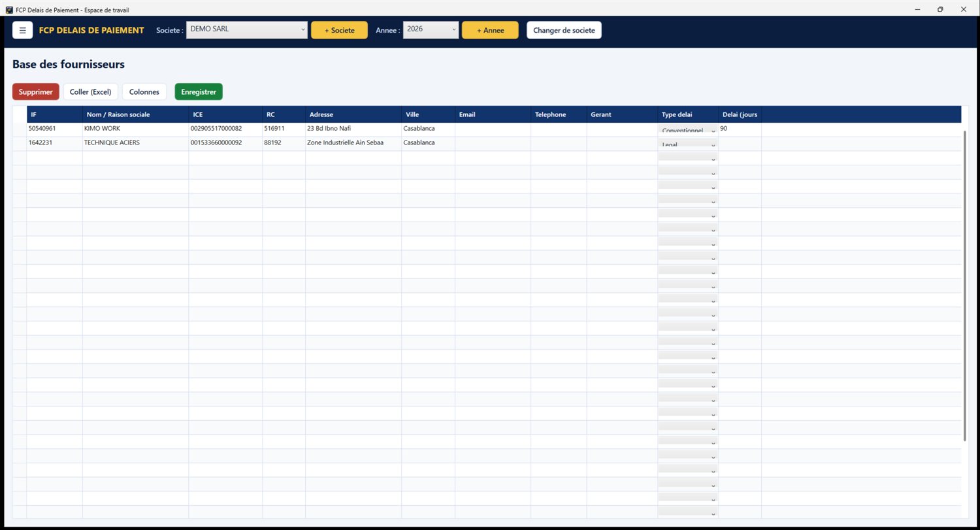Click the red Supprimer button
The image size is (980, 530).
click(x=36, y=92)
